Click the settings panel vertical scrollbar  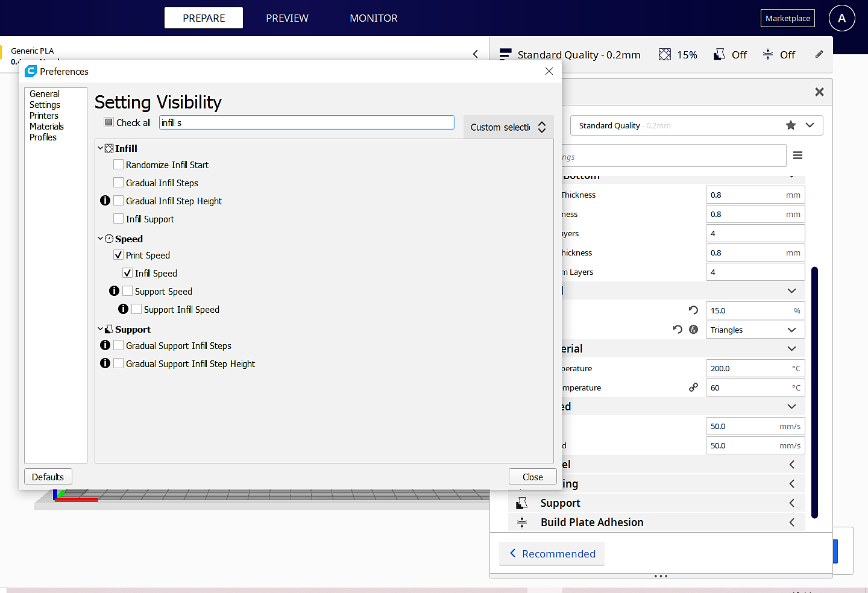click(x=814, y=392)
